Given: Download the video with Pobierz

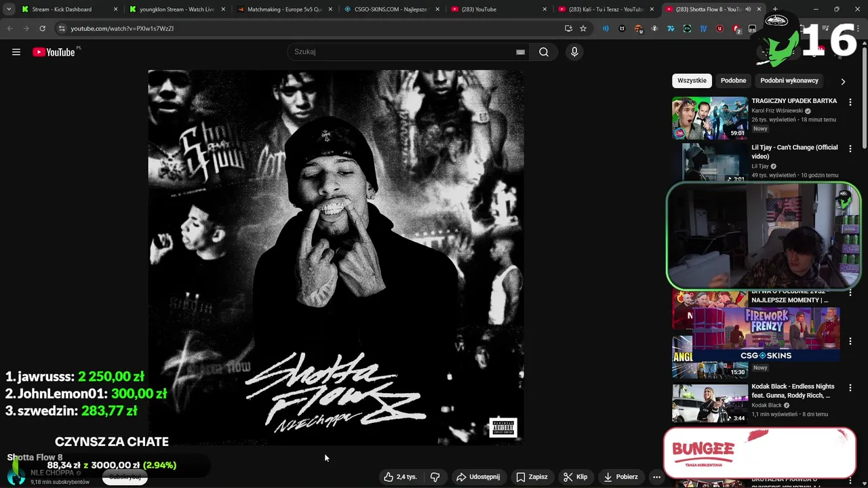Looking at the screenshot, I should [x=620, y=477].
